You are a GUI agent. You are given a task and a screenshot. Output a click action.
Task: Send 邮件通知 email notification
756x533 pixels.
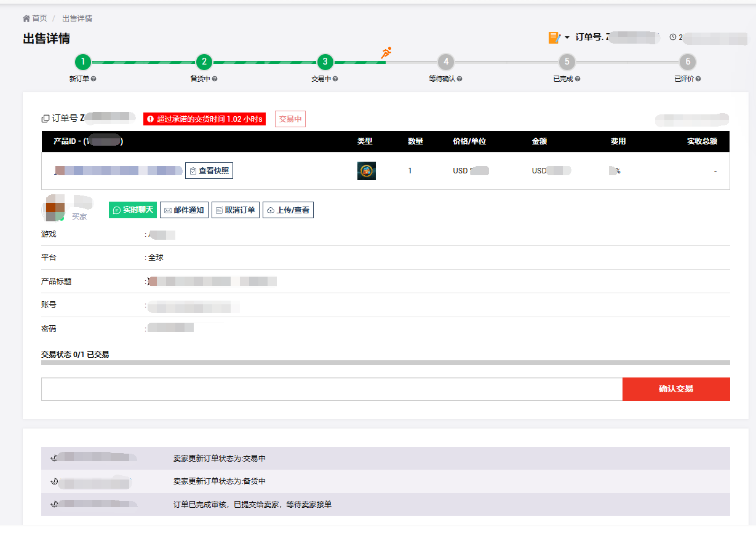(184, 210)
